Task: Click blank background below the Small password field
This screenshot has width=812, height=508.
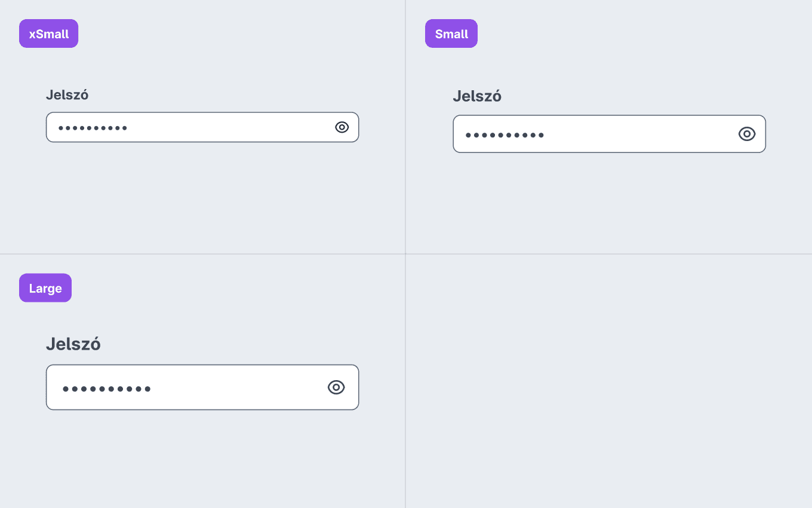Action: click(x=609, y=203)
